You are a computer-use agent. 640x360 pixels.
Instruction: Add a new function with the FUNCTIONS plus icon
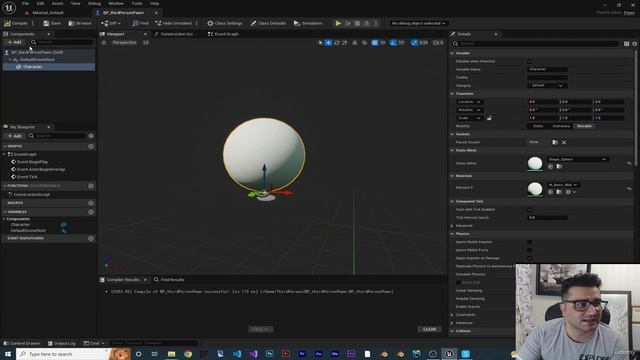tap(91, 186)
